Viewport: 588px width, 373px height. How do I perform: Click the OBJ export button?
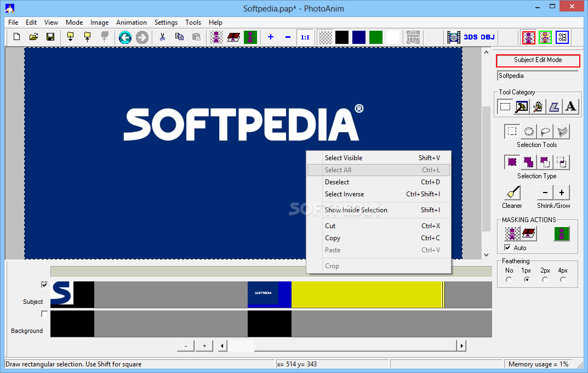coord(488,37)
